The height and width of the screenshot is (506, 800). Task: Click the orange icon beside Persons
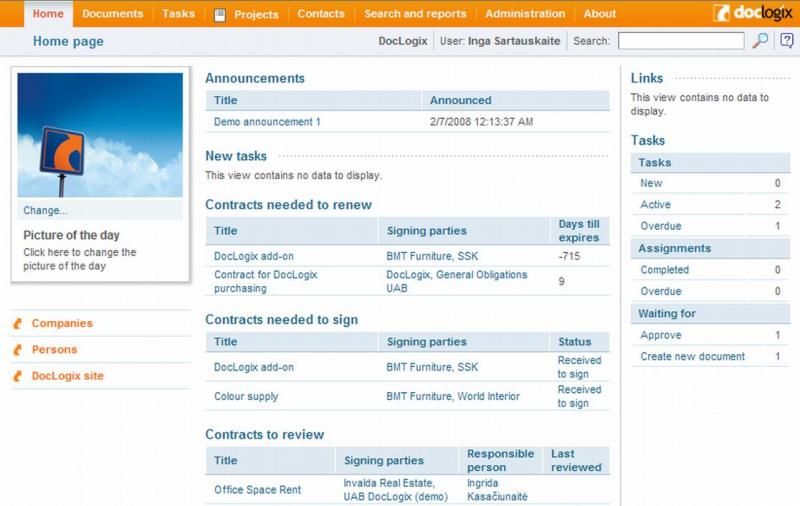pyautogui.click(x=18, y=349)
